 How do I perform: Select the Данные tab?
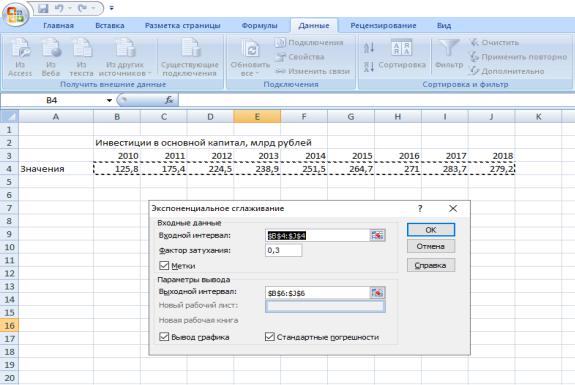(314, 26)
